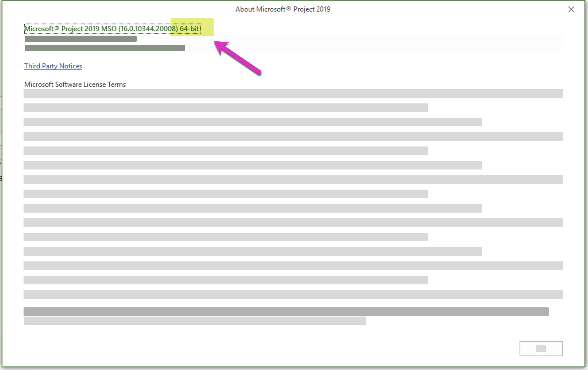Select the Project 2019 MSO version text

113,29
